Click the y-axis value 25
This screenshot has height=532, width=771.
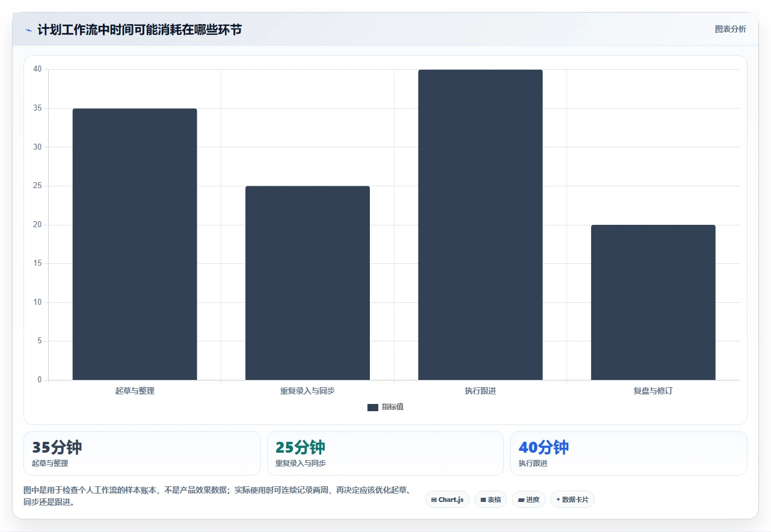coord(37,186)
